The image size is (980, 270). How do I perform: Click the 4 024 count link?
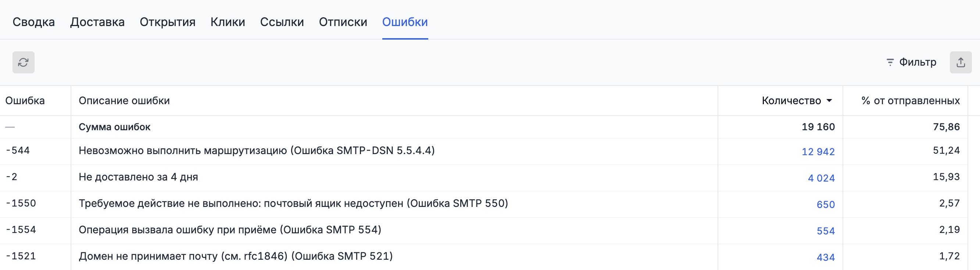point(821,178)
